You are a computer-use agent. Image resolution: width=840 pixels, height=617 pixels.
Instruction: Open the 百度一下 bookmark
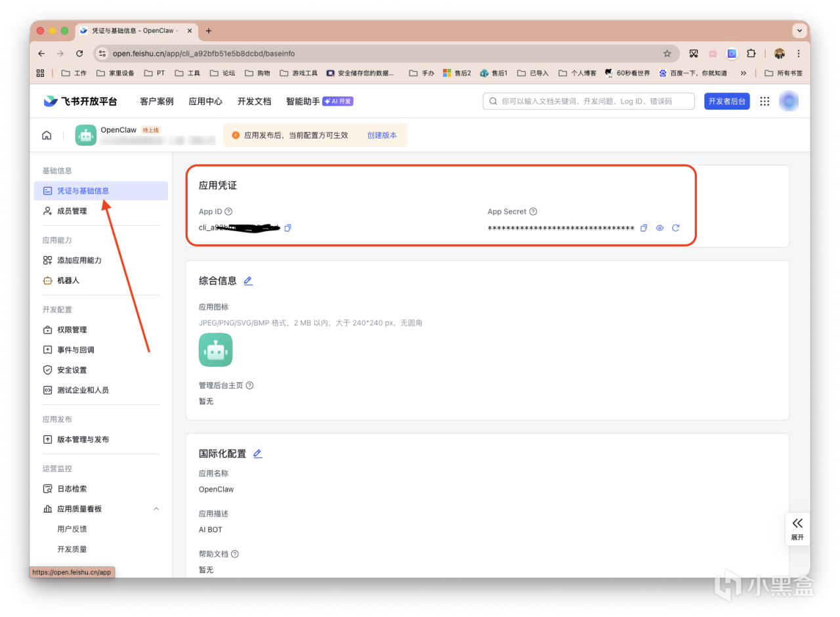(x=693, y=73)
